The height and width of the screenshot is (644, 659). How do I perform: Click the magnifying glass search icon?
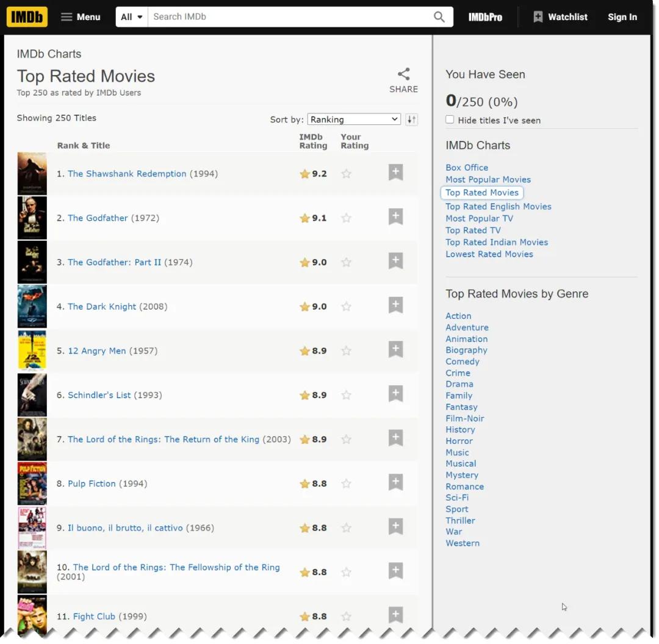click(439, 17)
